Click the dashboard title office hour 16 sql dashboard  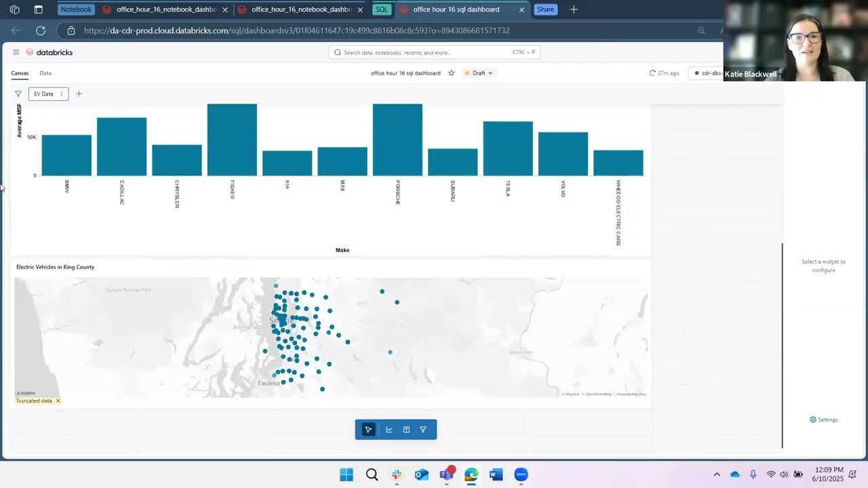tap(406, 73)
